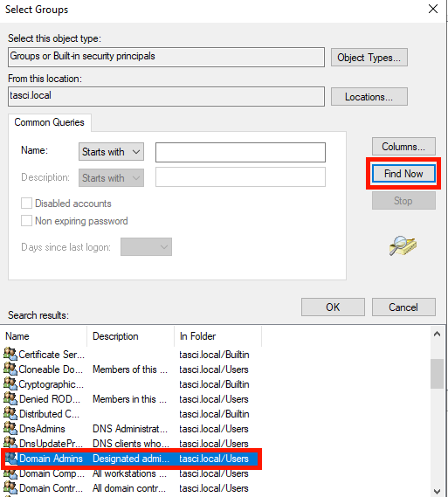Click the Cancel button
This screenshot has width=448, height=497.
pyautogui.click(x=403, y=307)
